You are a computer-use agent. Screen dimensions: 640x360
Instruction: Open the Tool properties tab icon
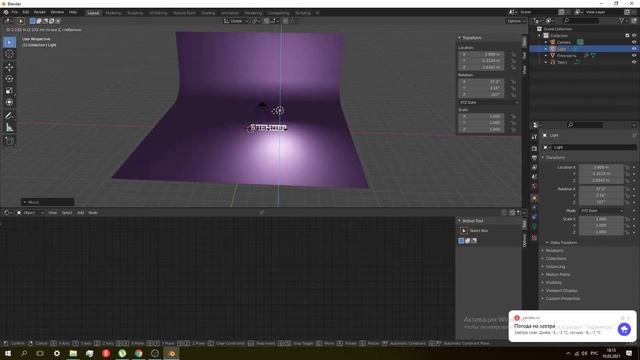click(534, 137)
